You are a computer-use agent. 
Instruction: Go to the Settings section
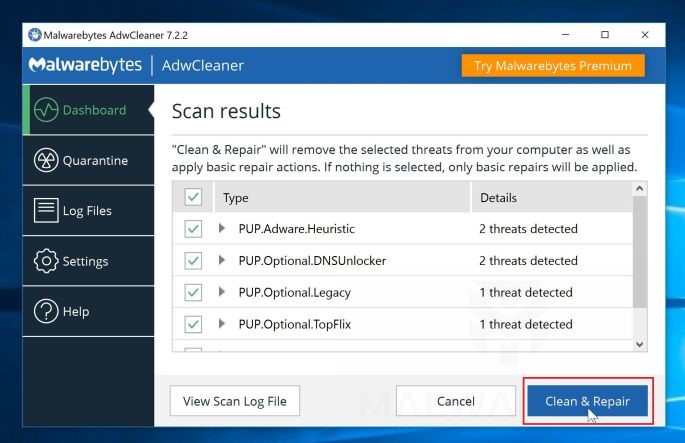(88, 261)
